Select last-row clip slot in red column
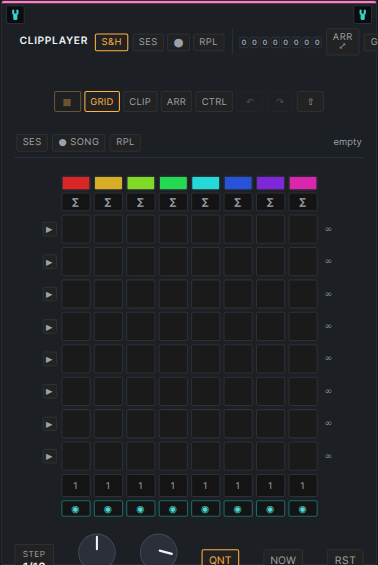378x565 pixels. 76,456
